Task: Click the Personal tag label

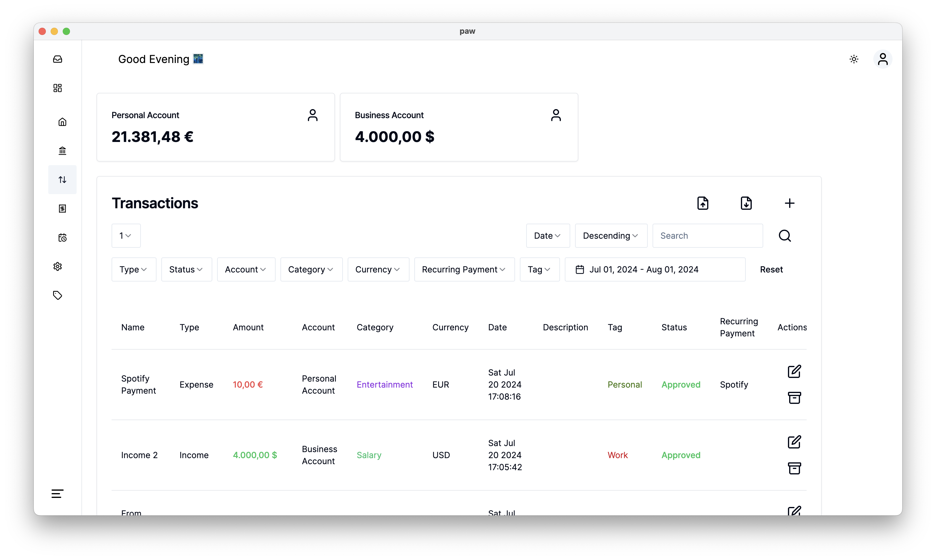Action: pyautogui.click(x=624, y=385)
